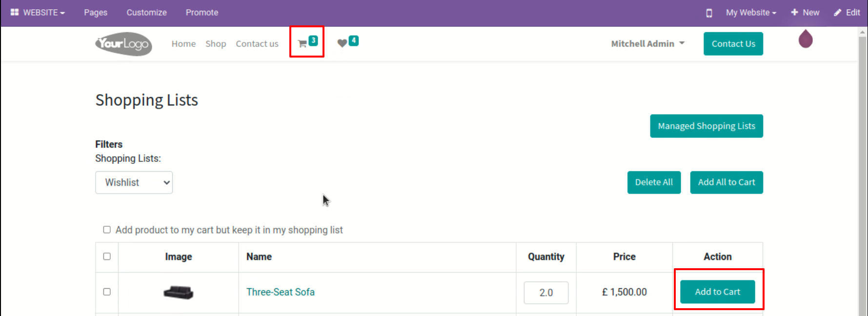The image size is (868, 316).
Task: Click the Three-Seat Sofa product link
Action: point(280,292)
